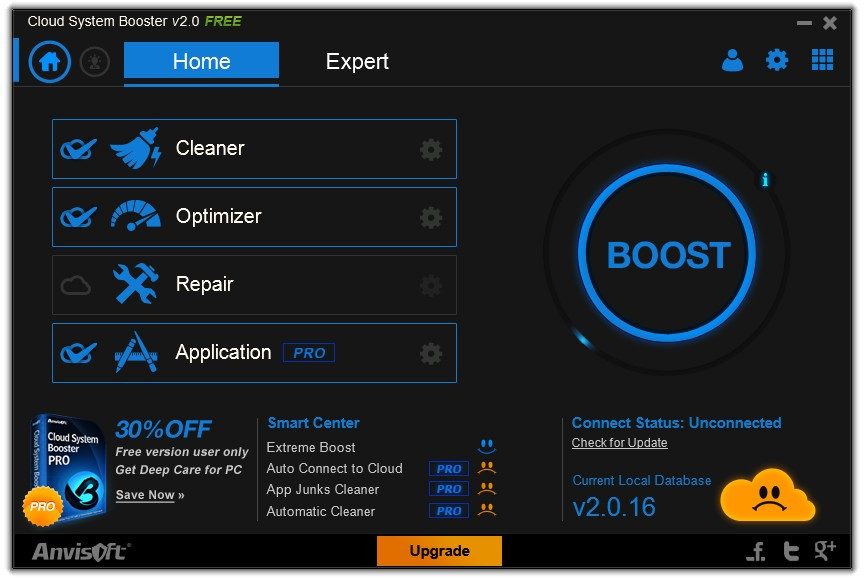Open the Google Plus footer icon
The width and height of the screenshot is (864, 578).
click(825, 550)
